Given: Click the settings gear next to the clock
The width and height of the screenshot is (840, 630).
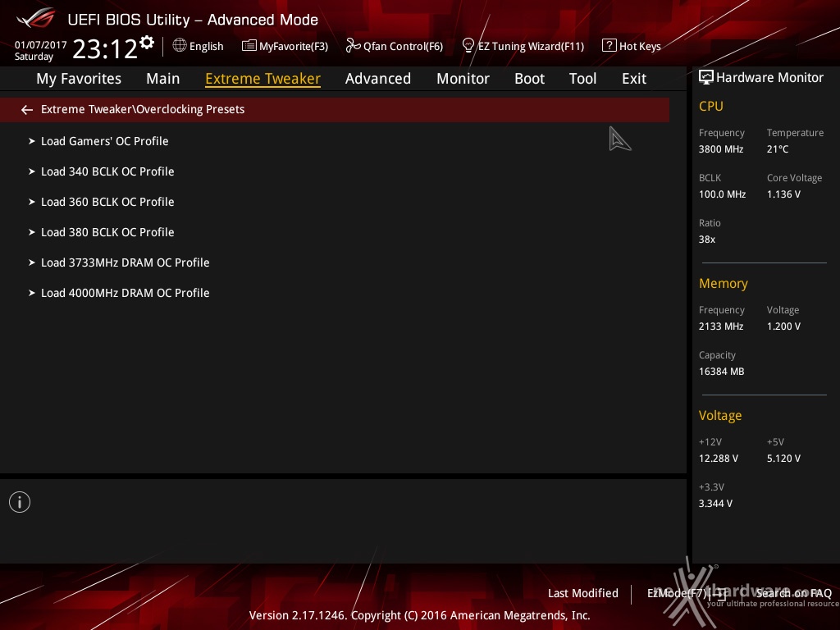Looking at the screenshot, I should point(147,42).
